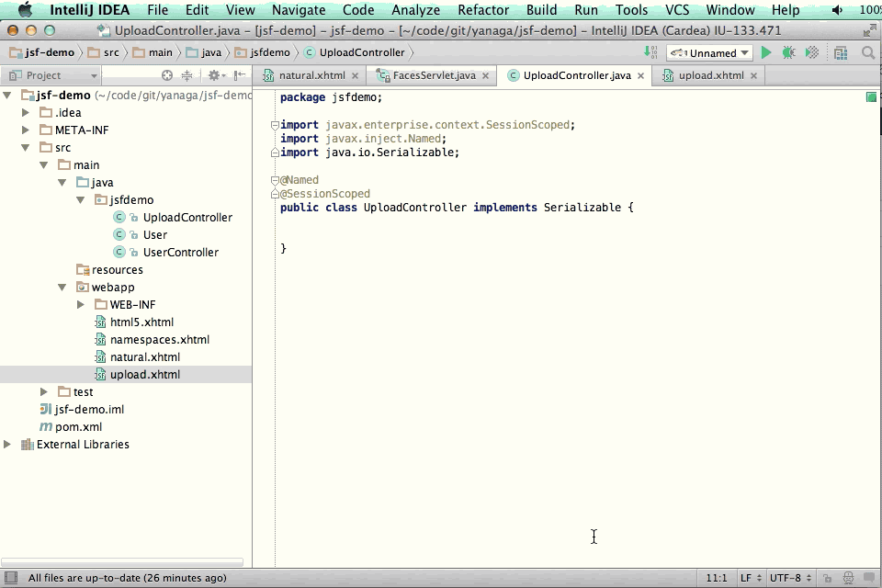Expand External Libraries node
882x588 pixels.
(7, 445)
